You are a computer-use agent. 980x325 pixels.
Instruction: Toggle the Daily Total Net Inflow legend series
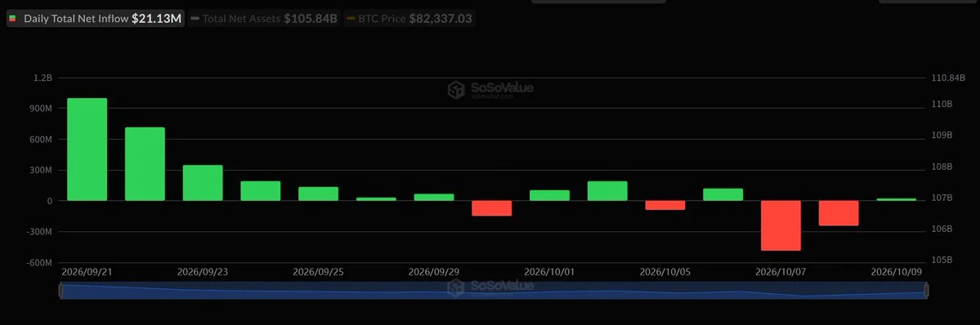tap(95, 19)
